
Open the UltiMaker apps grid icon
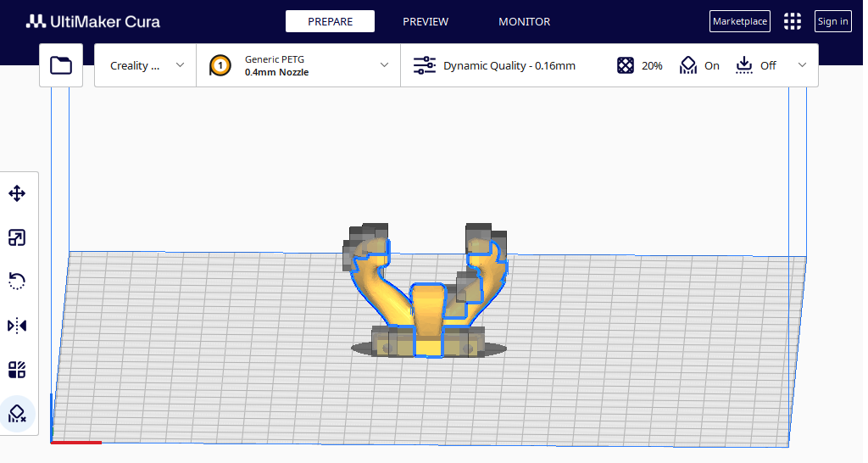coord(792,21)
